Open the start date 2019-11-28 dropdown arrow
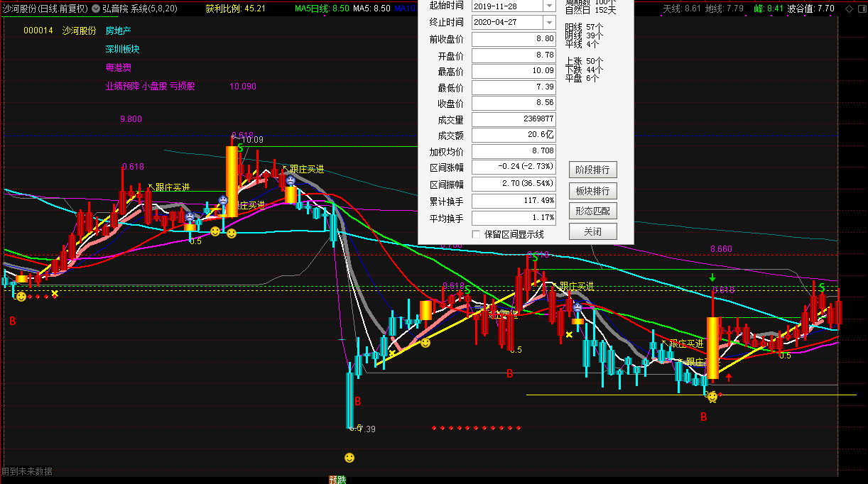This screenshot has height=484, width=868. point(550,4)
